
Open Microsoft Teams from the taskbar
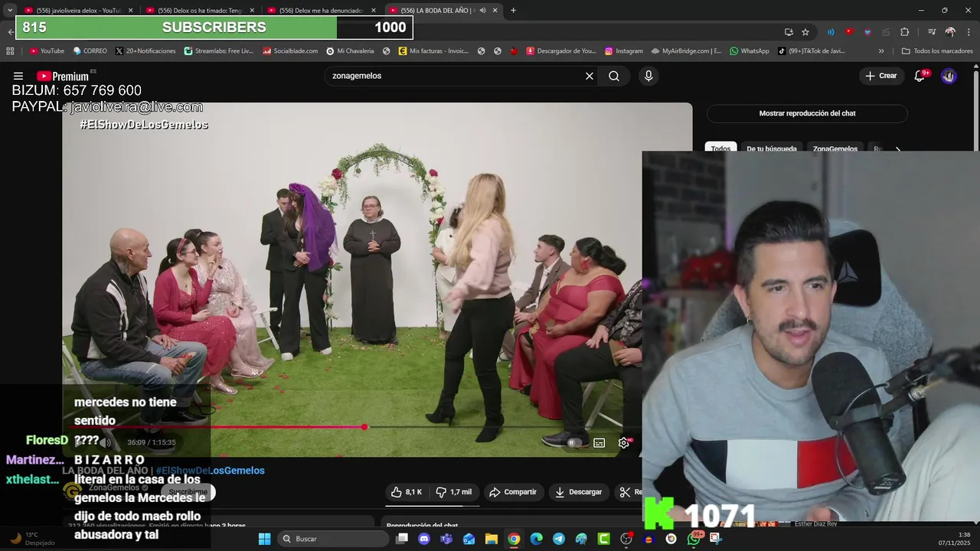[446, 539]
